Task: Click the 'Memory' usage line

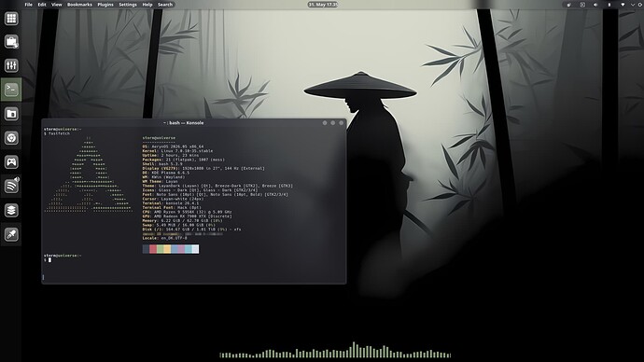Action: coord(182,220)
